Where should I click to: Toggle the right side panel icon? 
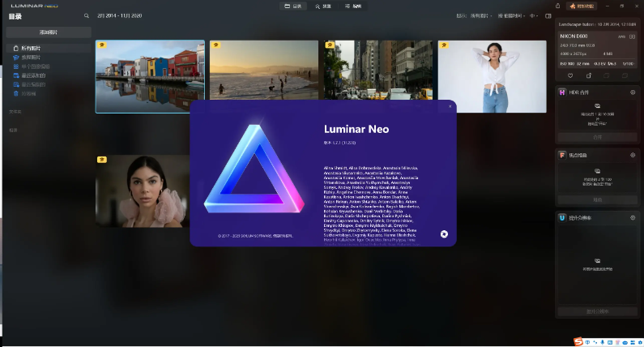coord(548,15)
